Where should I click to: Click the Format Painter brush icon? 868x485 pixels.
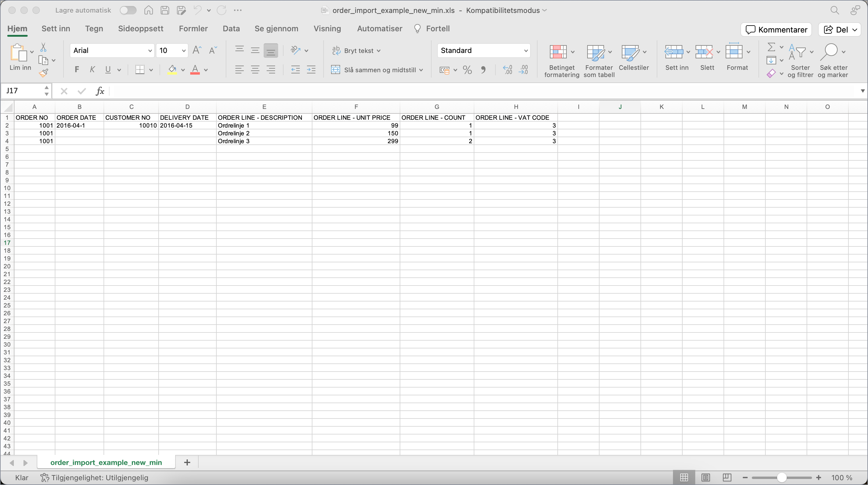point(43,73)
